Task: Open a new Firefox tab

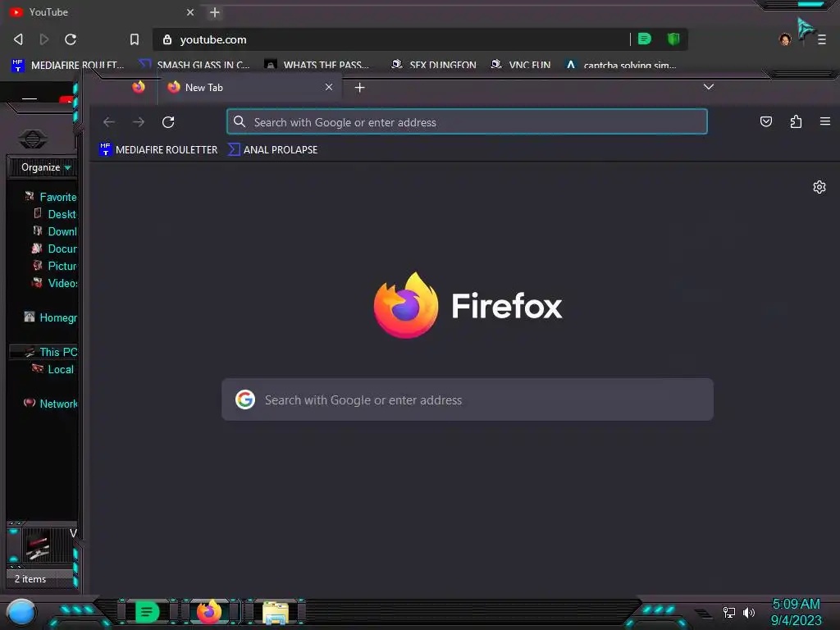Action: coord(359,87)
